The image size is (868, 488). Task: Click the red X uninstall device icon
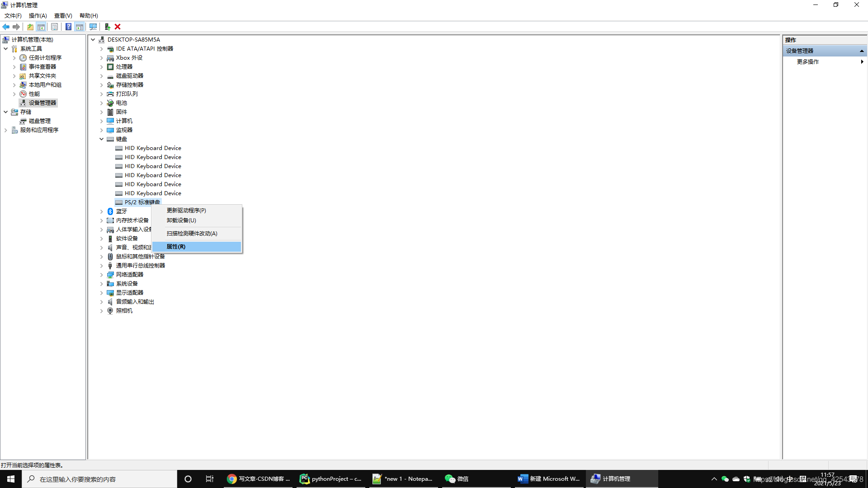pyautogui.click(x=118, y=27)
